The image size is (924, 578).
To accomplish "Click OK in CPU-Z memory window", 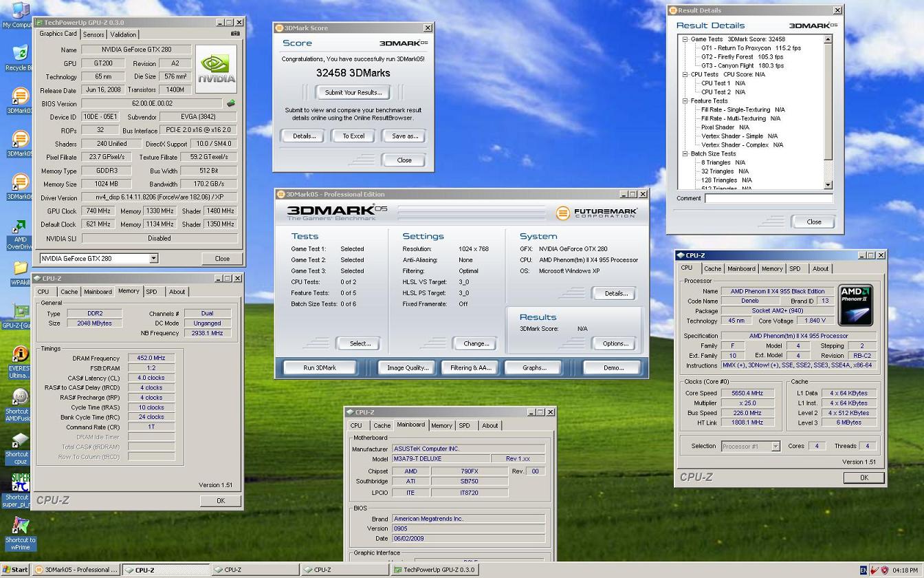I will coord(220,501).
